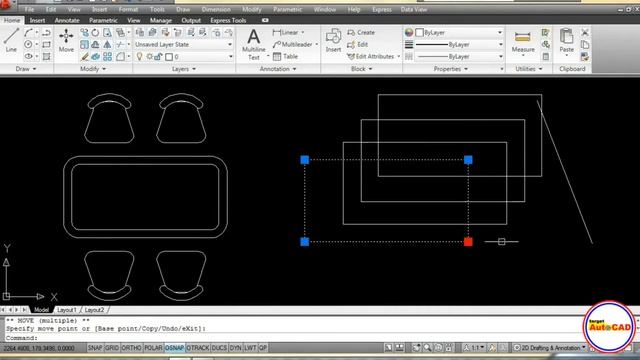Click the Cut icon in Clipboard panel
The image size is (640, 360).
point(585,33)
